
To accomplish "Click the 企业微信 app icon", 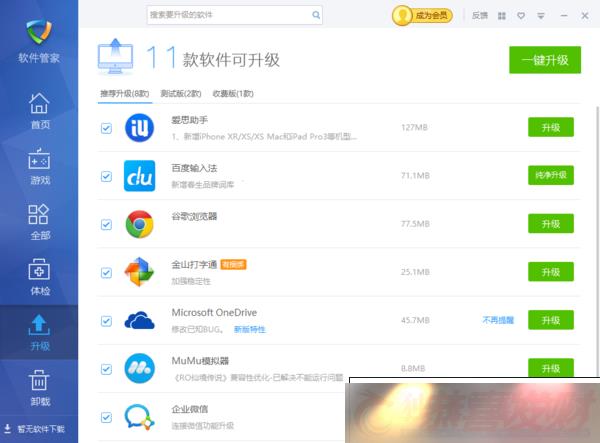I will click(139, 417).
